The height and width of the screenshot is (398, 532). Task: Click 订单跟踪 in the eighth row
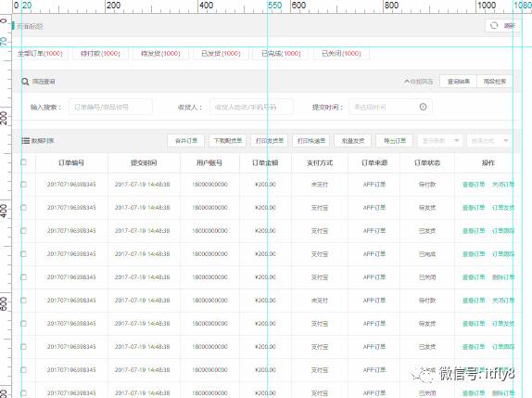503,347
